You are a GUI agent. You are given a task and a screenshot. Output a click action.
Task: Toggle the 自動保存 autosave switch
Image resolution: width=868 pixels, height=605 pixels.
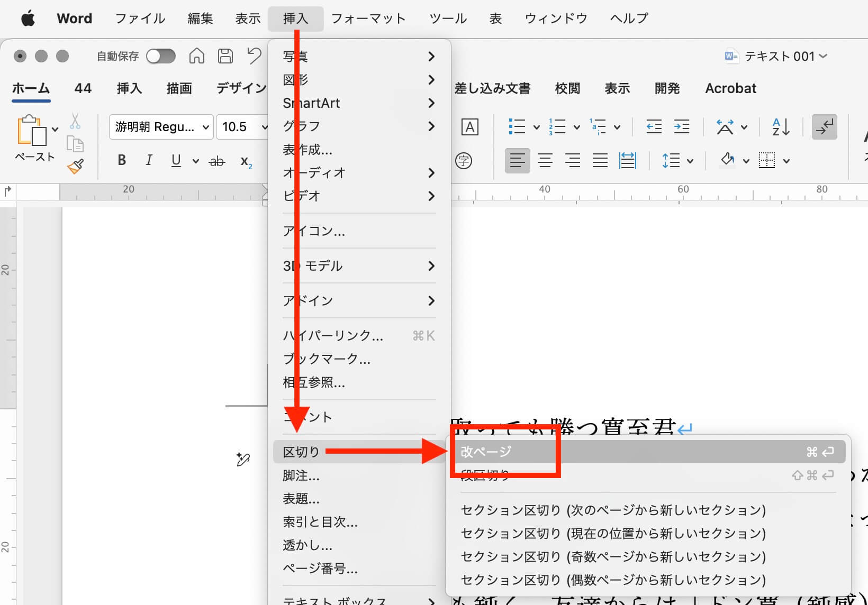point(161,56)
